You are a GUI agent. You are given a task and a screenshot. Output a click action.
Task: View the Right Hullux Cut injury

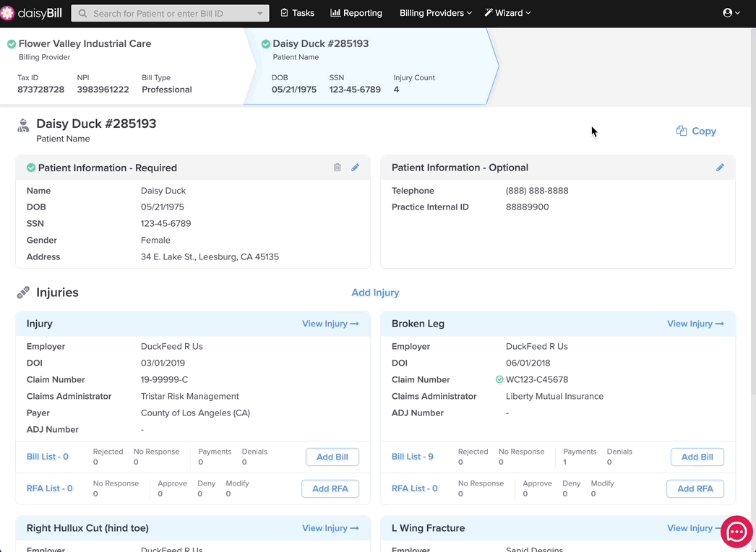tap(330, 528)
